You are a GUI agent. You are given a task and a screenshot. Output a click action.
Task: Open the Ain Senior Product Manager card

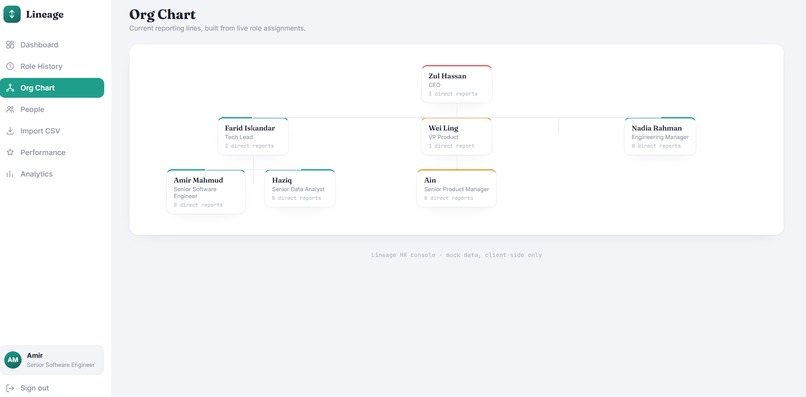[456, 188]
